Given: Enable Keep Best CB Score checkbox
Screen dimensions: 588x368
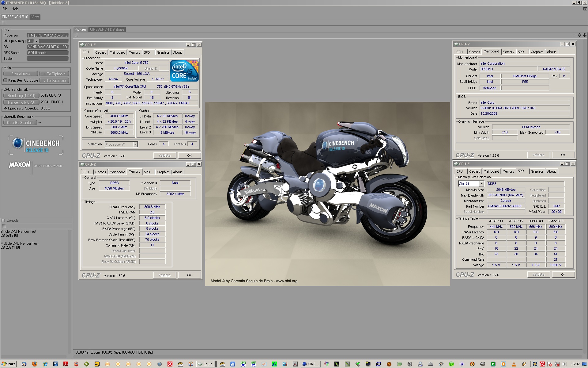Looking at the screenshot, I should pyautogui.click(x=5, y=80).
